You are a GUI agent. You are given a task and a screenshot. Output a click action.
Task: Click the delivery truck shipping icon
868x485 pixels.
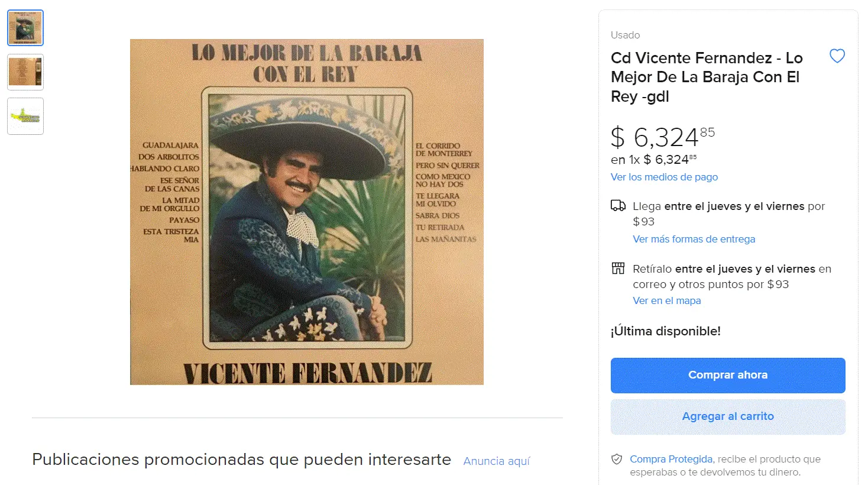click(618, 206)
